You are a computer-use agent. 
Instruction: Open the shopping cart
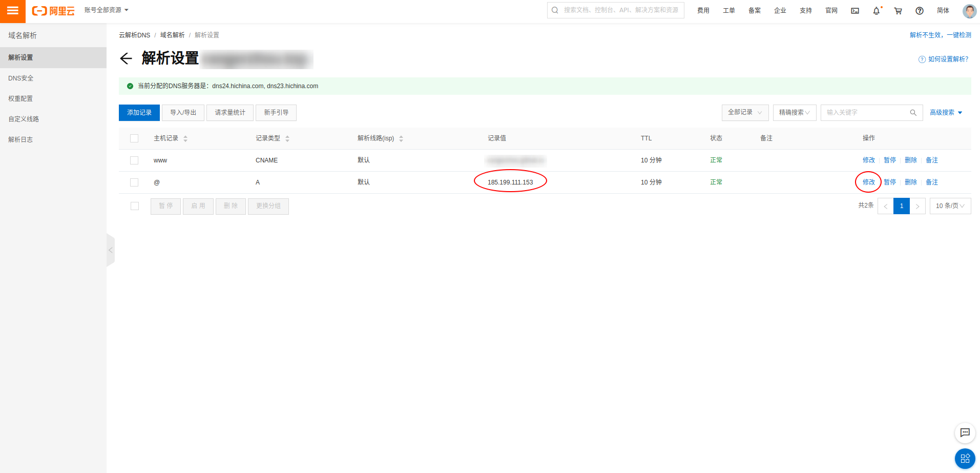[898, 11]
